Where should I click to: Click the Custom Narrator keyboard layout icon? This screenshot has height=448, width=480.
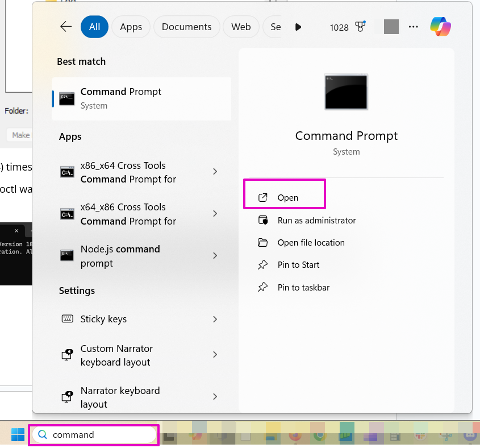(68, 355)
